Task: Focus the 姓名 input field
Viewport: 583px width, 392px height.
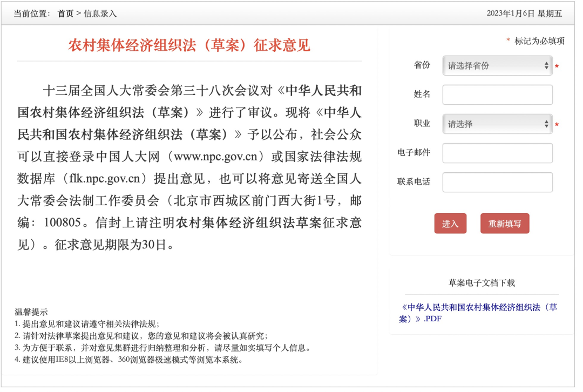Action: pyautogui.click(x=497, y=95)
